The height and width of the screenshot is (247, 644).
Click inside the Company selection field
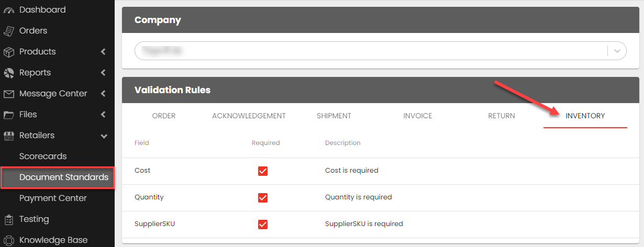tap(367, 51)
